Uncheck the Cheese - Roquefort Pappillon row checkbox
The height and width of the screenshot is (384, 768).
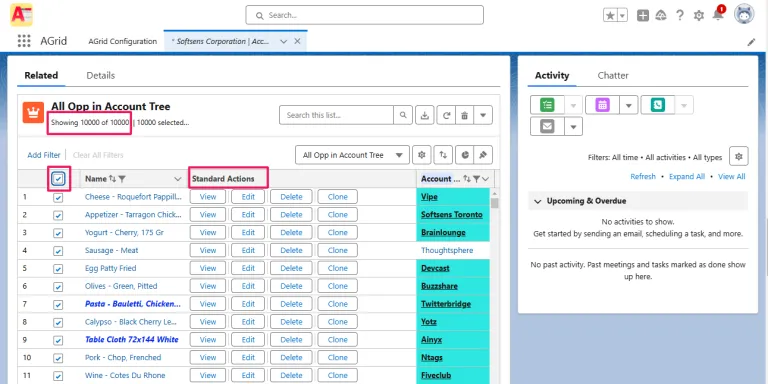[58, 197]
